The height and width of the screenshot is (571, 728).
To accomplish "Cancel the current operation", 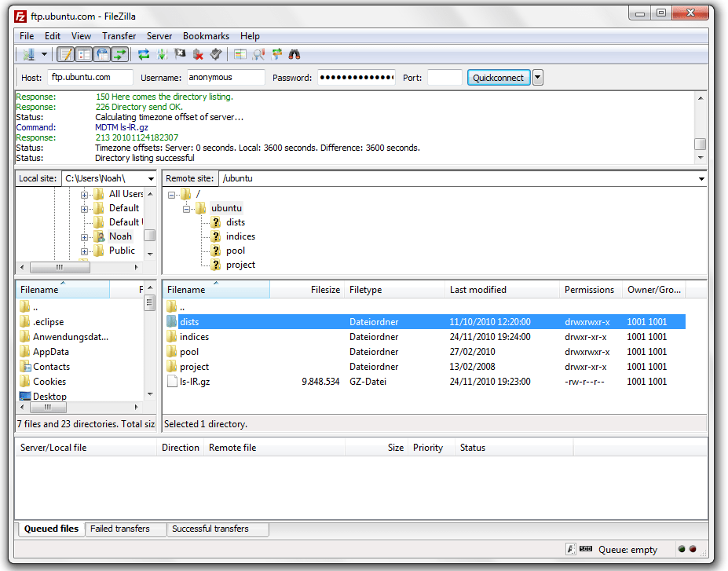I will click(180, 53).
